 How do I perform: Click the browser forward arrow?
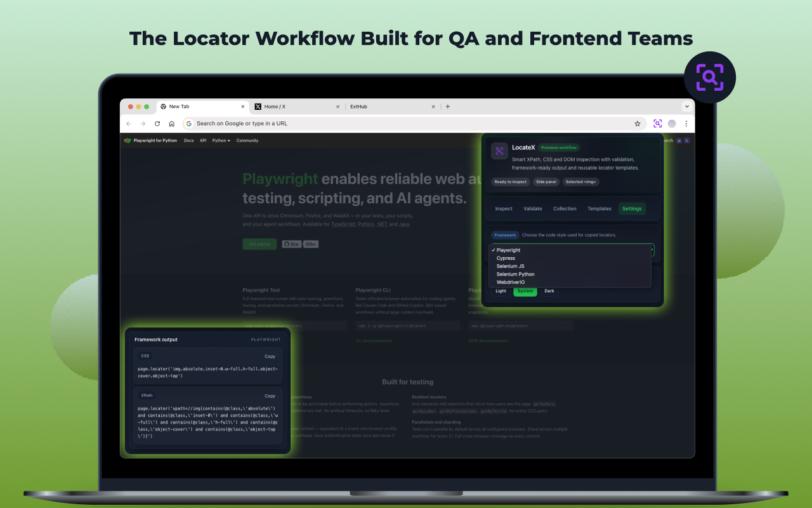(x=143, y=123)
